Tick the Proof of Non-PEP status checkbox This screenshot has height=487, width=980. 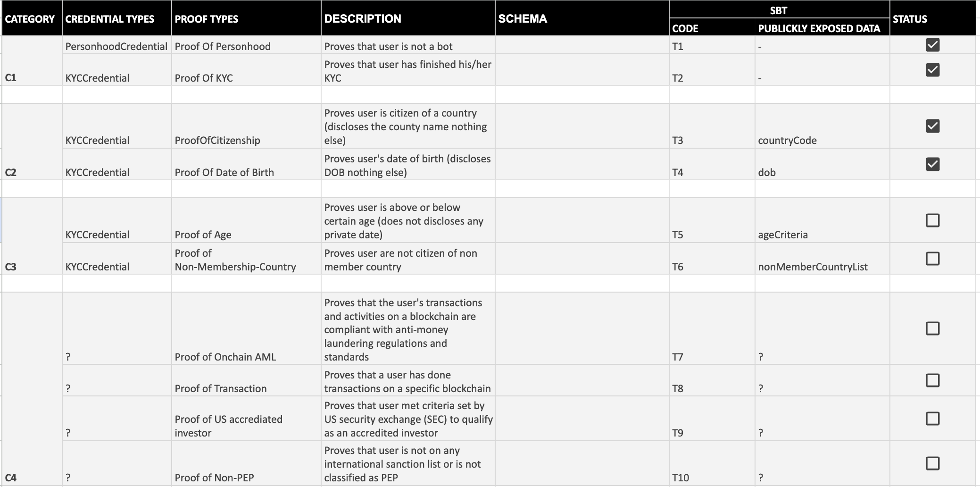click(932, 463)
